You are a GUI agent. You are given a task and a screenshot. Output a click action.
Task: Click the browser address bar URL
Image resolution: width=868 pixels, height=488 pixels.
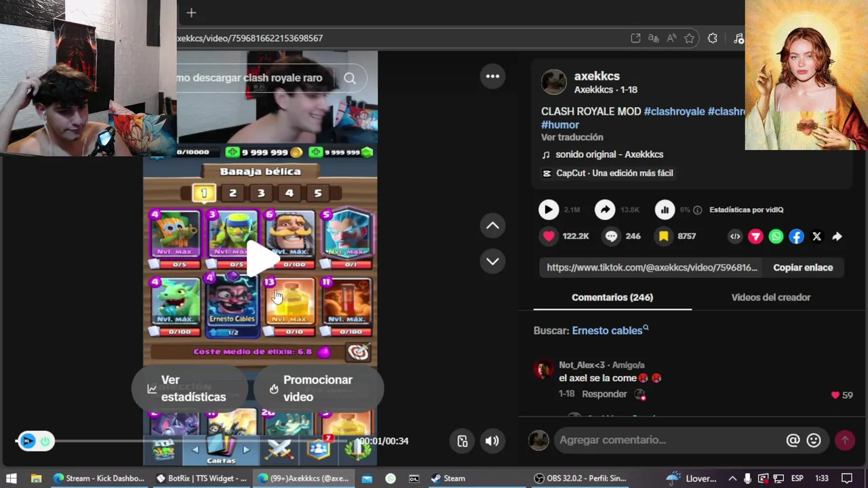click(250, 39)
